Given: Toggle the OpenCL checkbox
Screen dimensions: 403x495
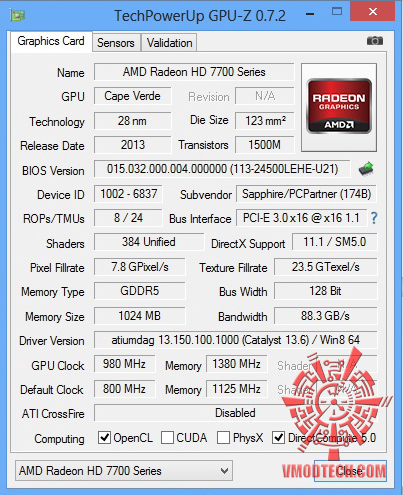Looking at the screenshot, I should 104,437.
